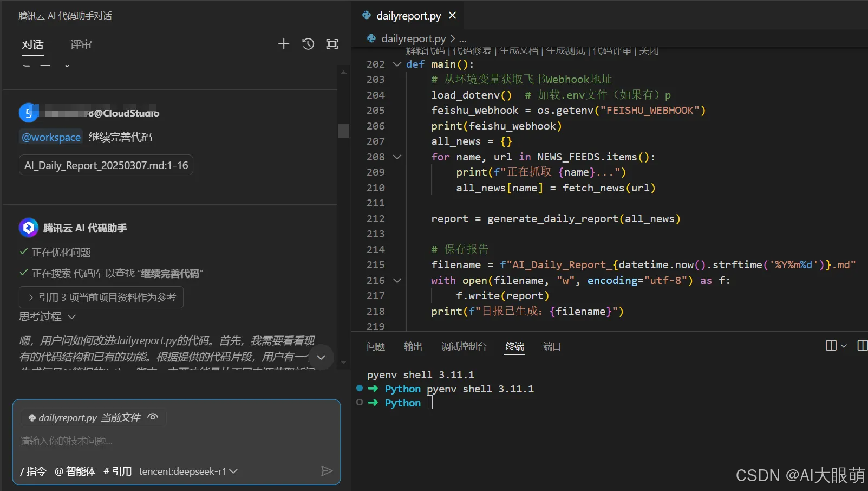Click the rightmost terminal panel layout icon
Screen dimensions: 868x491
click(863, 346)
